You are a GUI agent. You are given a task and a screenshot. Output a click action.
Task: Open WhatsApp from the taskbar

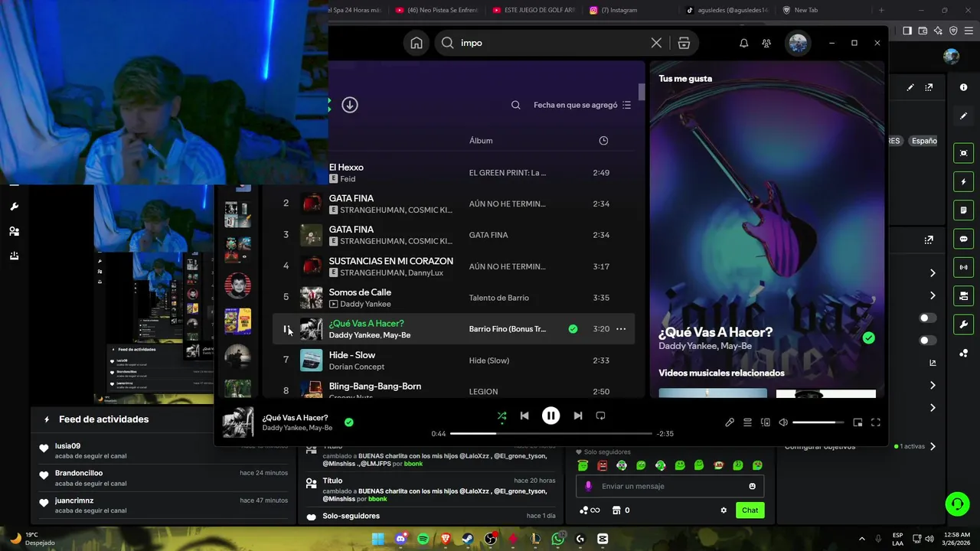click(x=558, y=539)
